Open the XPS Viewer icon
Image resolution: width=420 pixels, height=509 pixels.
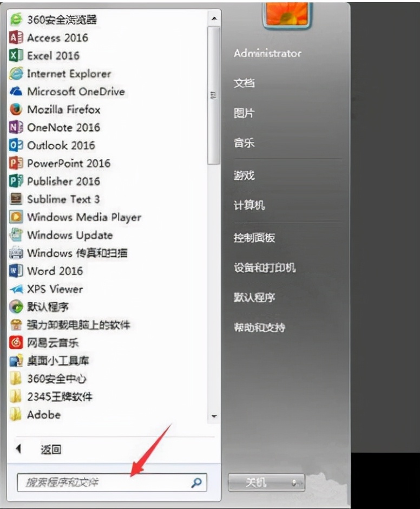pyautogui.click(x=16, y=289)
